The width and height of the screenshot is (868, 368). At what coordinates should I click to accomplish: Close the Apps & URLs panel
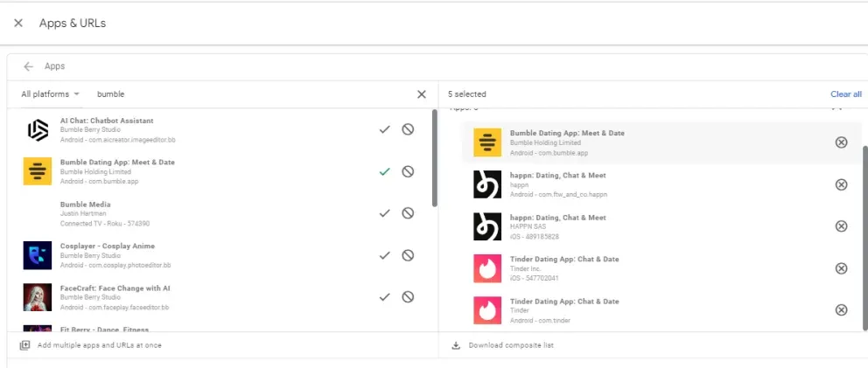pos(18,23)
